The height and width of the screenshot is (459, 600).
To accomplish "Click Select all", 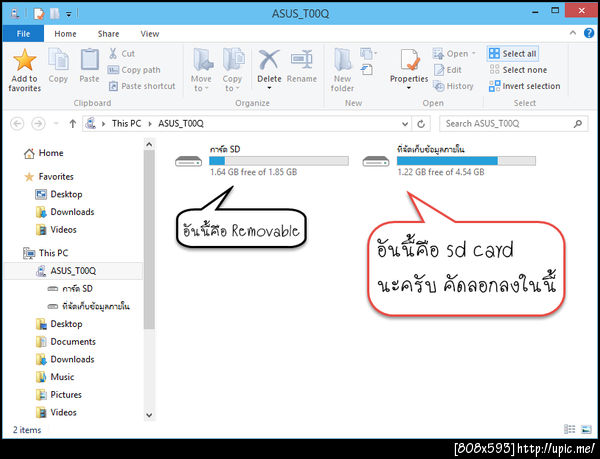I will point(513,54).
